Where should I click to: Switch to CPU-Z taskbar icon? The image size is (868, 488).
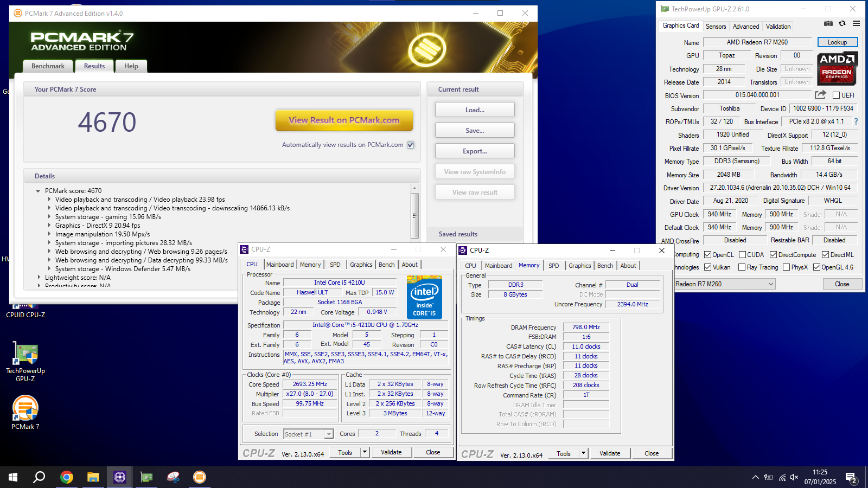[x=120, y=477]
